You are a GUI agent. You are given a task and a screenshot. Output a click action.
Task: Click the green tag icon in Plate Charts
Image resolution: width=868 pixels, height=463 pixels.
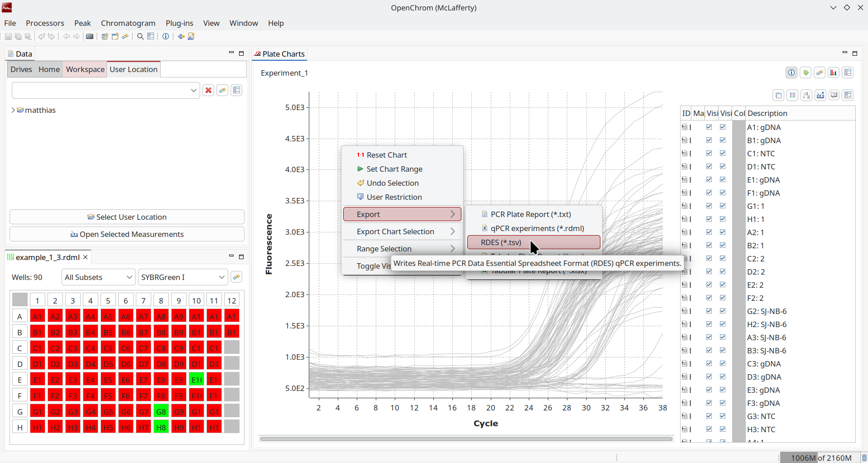(x=806, y=72)
